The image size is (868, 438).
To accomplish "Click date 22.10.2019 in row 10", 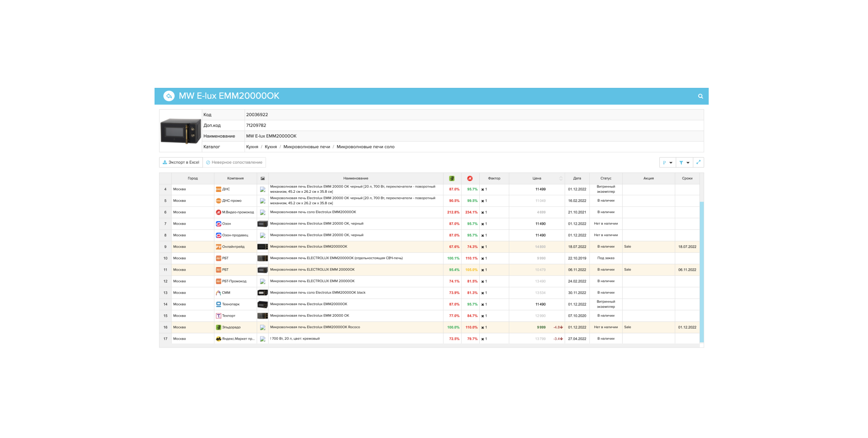I will coord(577,258).
